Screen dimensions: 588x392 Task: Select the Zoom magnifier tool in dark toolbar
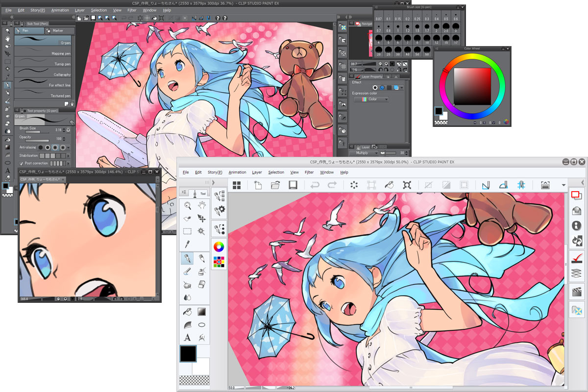[x=7, y=31]
